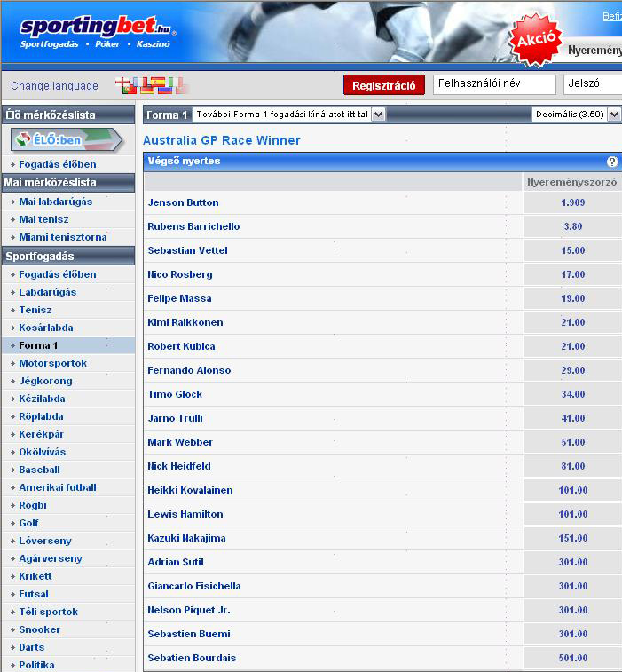Screen dimensions: 622x672
Task: Select Rubens Barrichello's 3.80 odds
Action: pyautogui.click(x=572, y=226)
